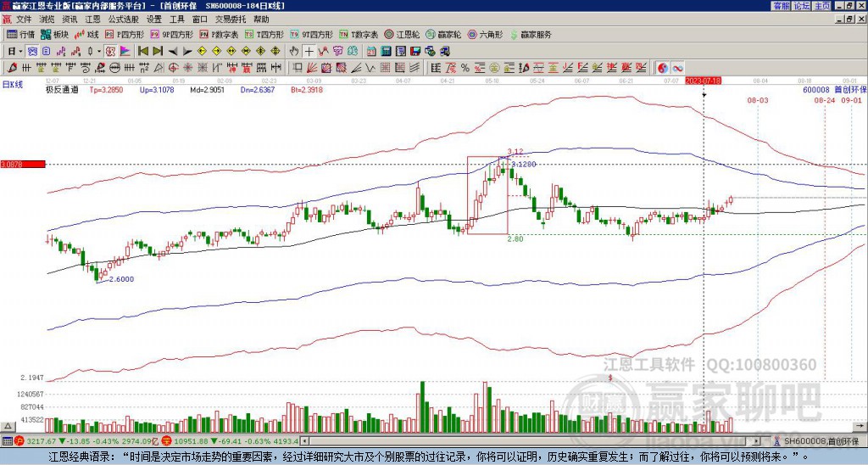Open the 9P四方形 tool
868x465 pixels.
pos(172,34)
